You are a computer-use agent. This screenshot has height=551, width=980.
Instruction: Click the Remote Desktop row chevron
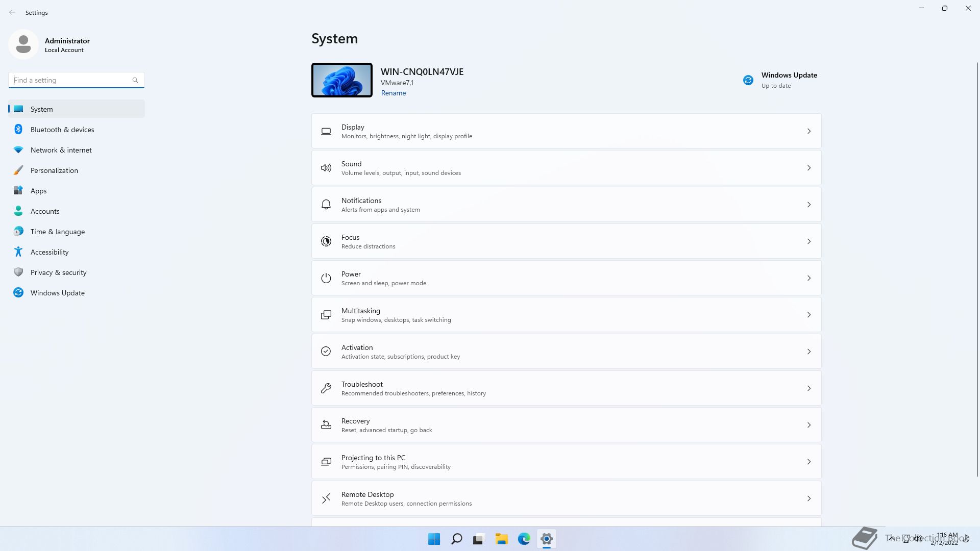coord(809,498)
